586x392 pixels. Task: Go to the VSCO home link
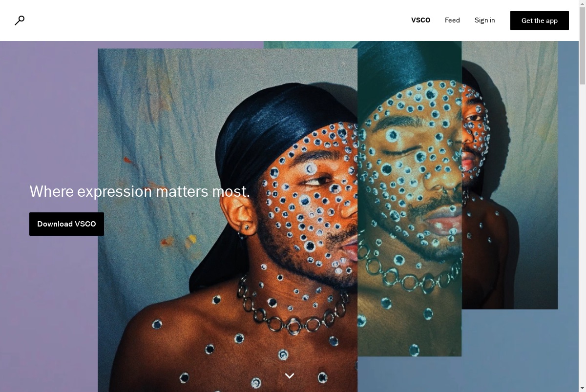420,20
